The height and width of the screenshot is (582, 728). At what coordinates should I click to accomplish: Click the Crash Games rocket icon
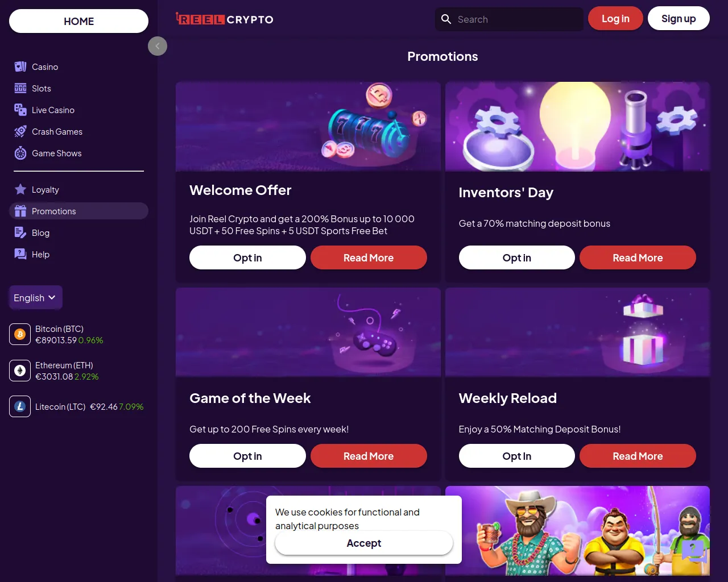20,132
